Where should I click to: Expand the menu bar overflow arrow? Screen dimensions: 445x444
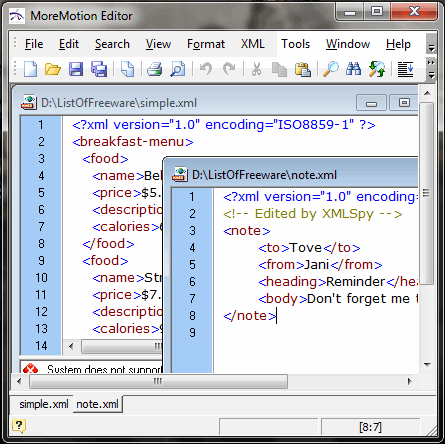tap(431, 48)
